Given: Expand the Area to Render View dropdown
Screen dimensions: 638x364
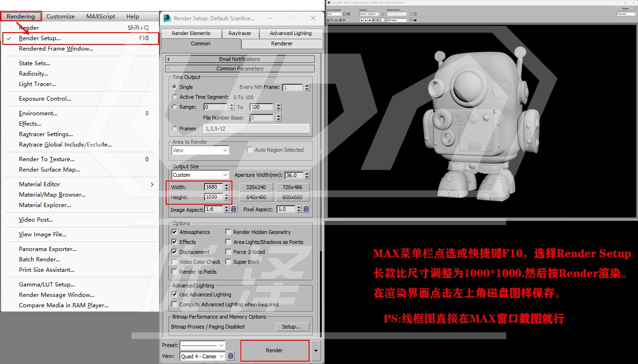Looking at the screenshot, I should [200, 150].
